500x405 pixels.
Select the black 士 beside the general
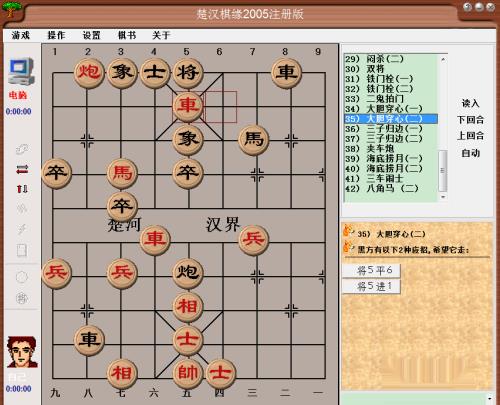(x=155, y=73)
